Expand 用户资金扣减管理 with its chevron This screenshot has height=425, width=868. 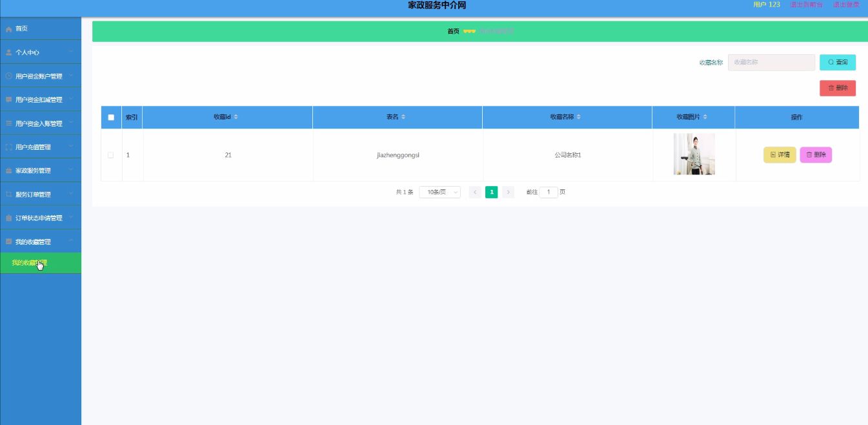[71, 99]
